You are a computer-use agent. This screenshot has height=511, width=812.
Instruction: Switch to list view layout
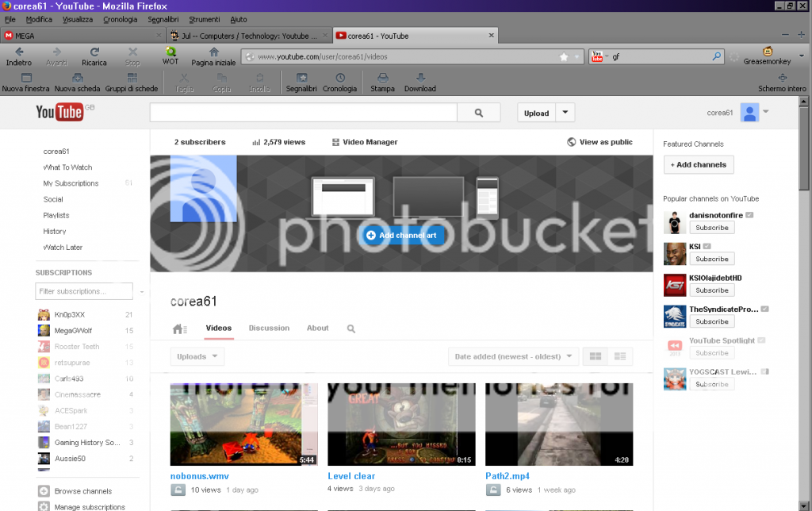[x=619, y=356]
